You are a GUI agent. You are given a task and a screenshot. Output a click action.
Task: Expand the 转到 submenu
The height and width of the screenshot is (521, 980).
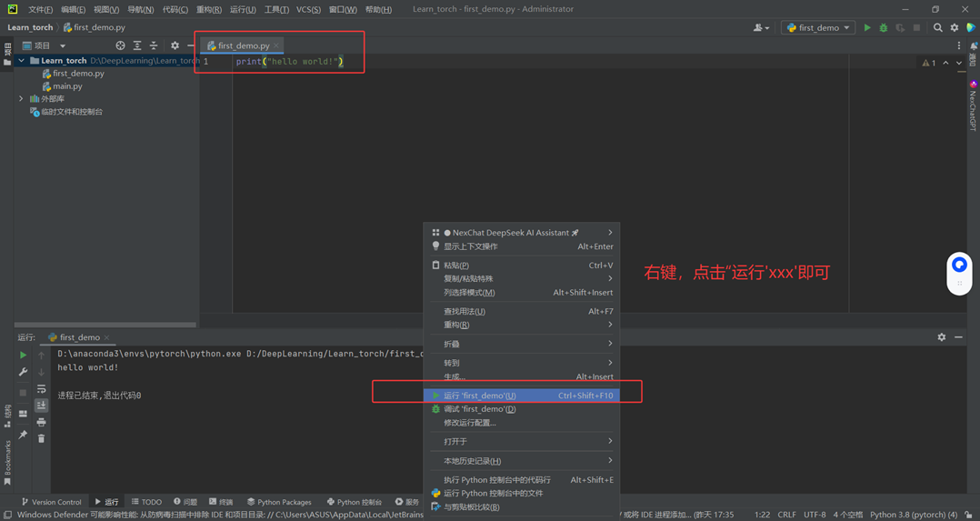(522, 362)
